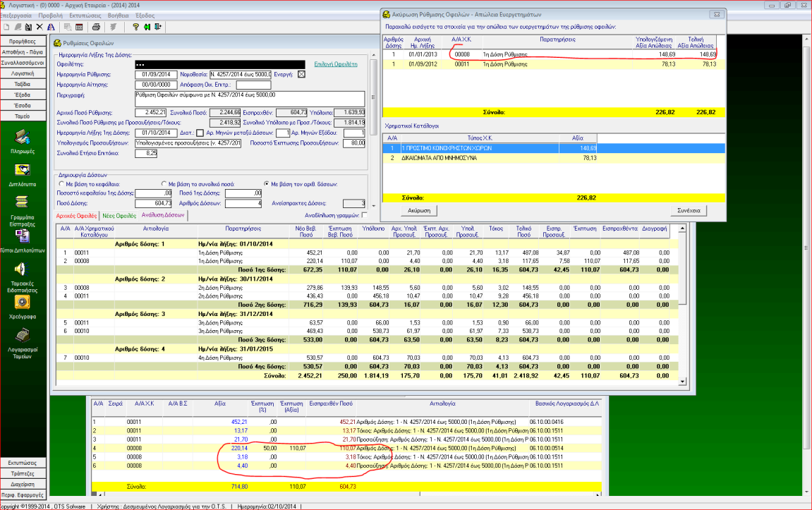Screen dimensions: 812x510
Task: Click the grayed copy-documents toolbar icon
Action: pyautogui.click(x=68, y=27)
